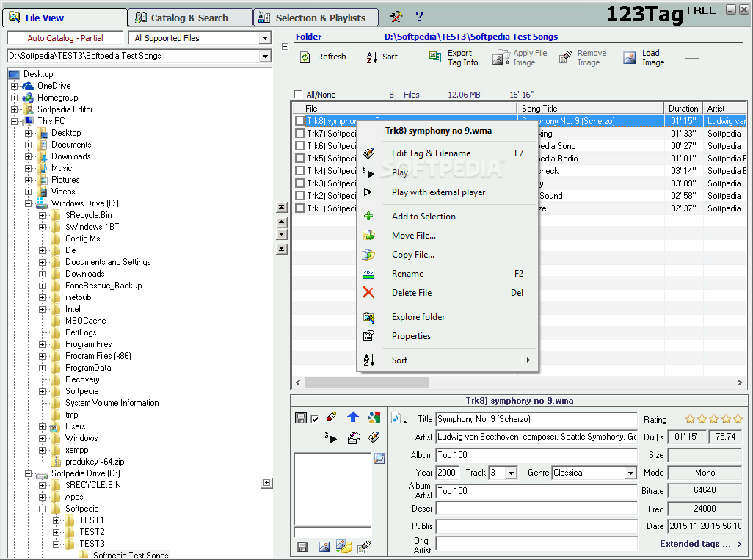The width and height of the screenshot is (753, 560).
Task: Open the tools settings hammer icon
Action: (x=396, y=17)
